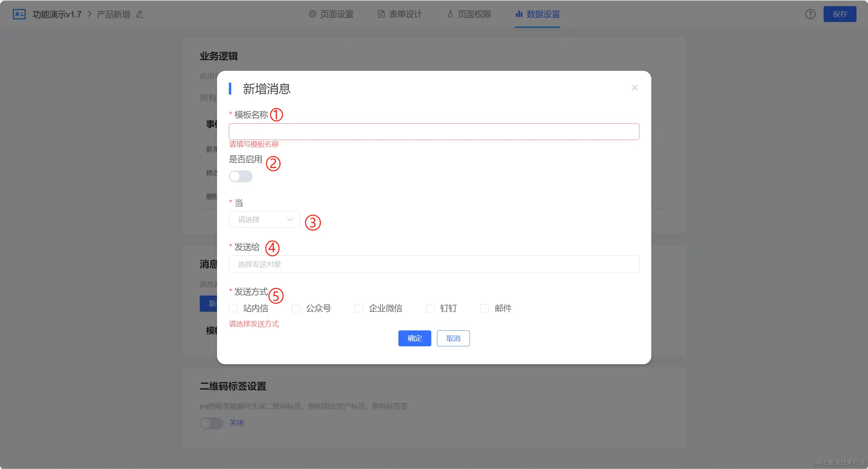868x469 pixels.
Task: Open the 选择发送对象 selector field
Action: pos(434,264)
